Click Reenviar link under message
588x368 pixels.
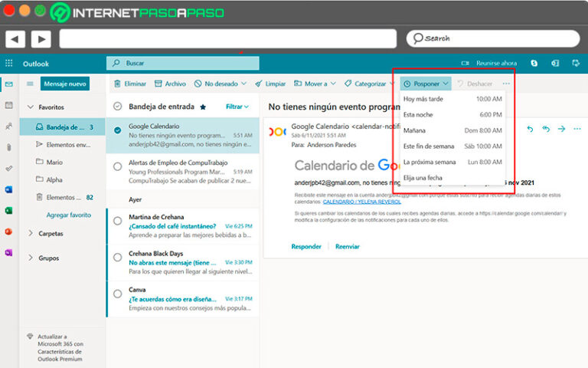pyautogui.click(x=348, y=246)
